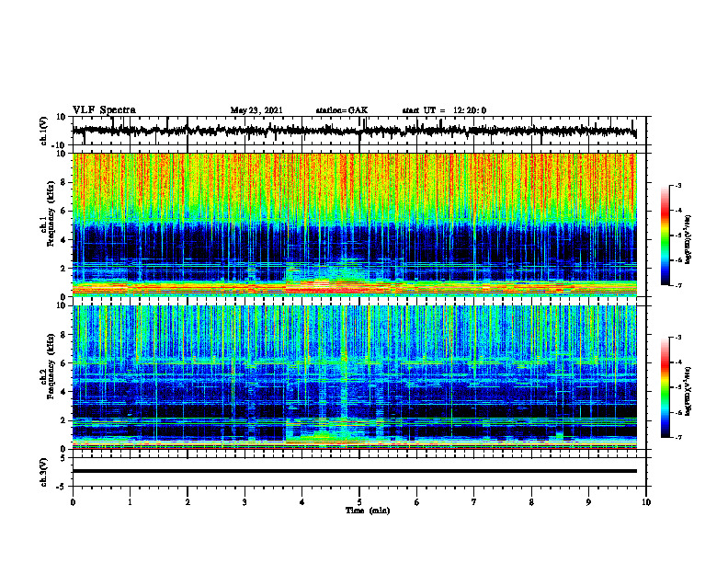Select the date text "May 23, 2021"
728x563 pixels.
pos(256,110)
